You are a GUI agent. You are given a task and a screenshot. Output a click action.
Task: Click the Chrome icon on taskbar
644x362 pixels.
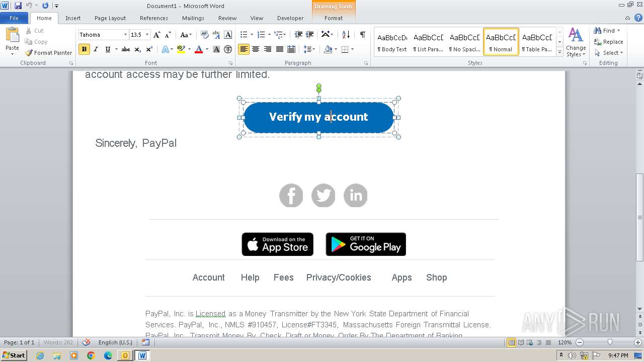click(x=91, y=355)
